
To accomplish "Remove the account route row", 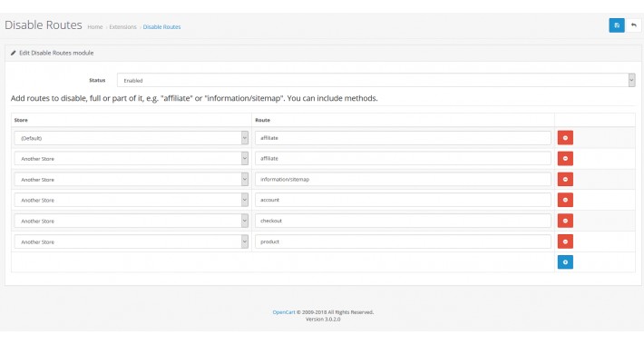I will pyautogui.click(x=565, y=200).
